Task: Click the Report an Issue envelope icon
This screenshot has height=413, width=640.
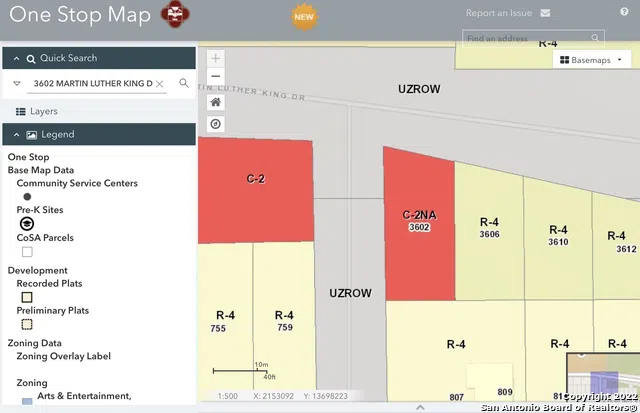Action: pyautogui.click(x=545, y=13)
